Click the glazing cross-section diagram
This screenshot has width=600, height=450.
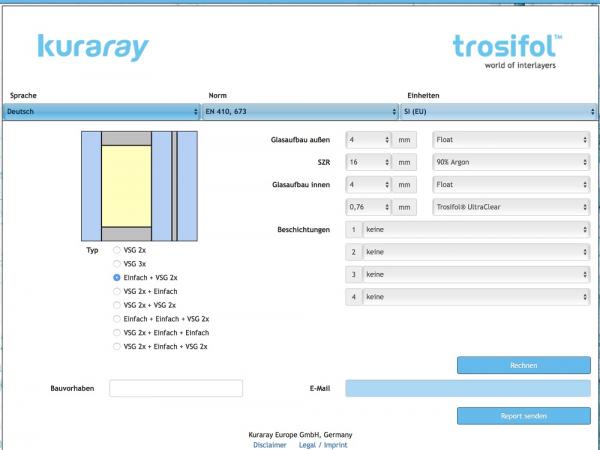click(x=139, y=186)
